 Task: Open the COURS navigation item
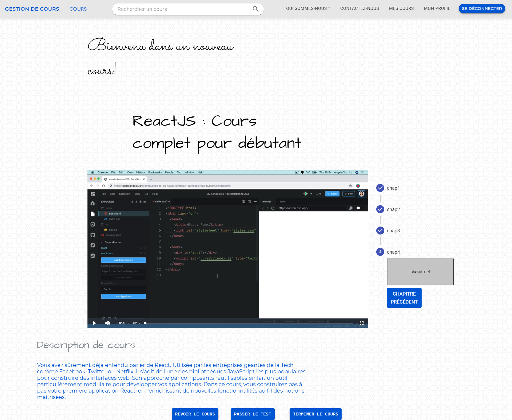coord(78,9)
